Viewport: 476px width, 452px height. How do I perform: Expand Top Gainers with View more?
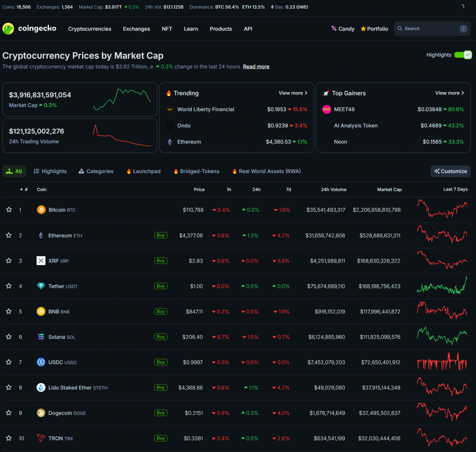click(449, 93)
